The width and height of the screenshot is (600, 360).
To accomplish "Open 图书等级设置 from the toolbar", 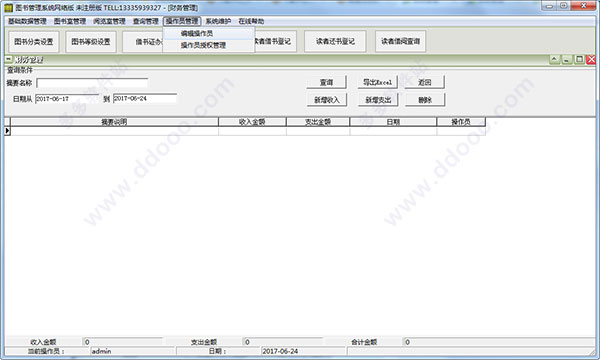I will click(x=91, y=41).
